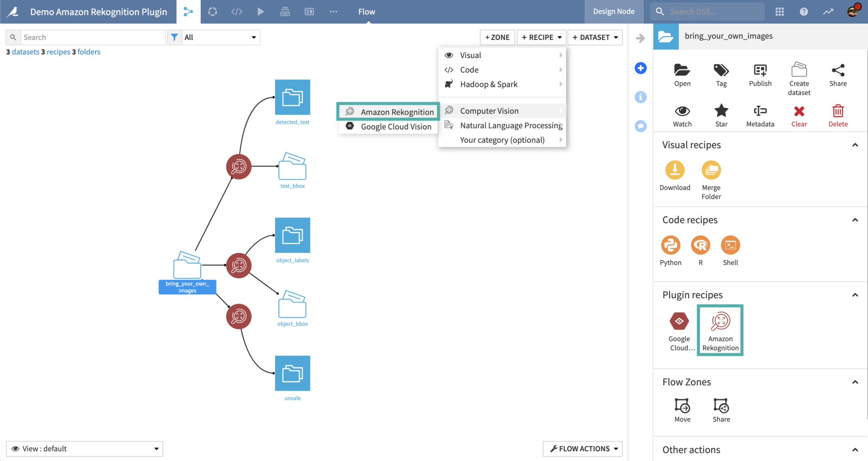The image size is (868, 461).
Task: Toggle Watch on the selected folder
Action: [682, 111]
